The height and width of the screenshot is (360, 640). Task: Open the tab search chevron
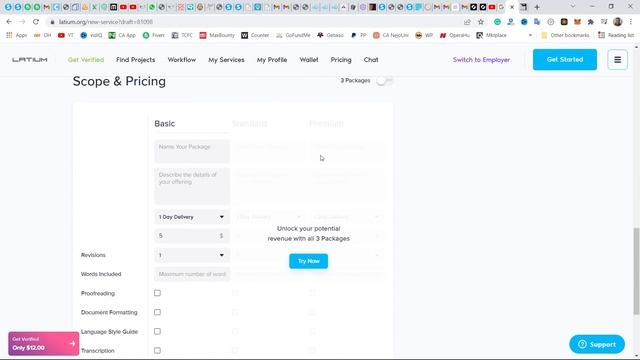coord(573,7)
